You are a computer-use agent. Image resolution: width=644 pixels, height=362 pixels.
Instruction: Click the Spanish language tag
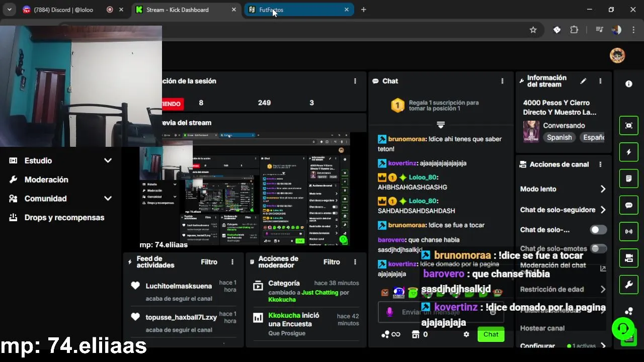click(559, 137)
